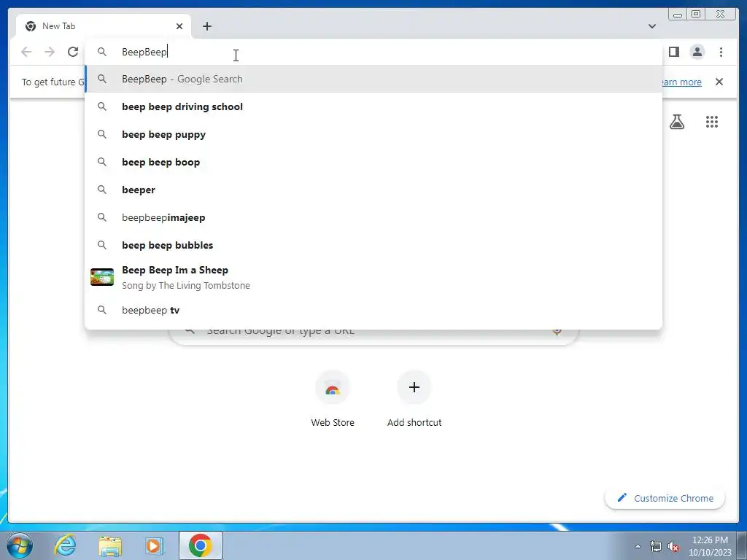Click the magnifier icon beside beep beep puppy
Image resolution: width=747 pixels, height=560 pixels.
102,134
